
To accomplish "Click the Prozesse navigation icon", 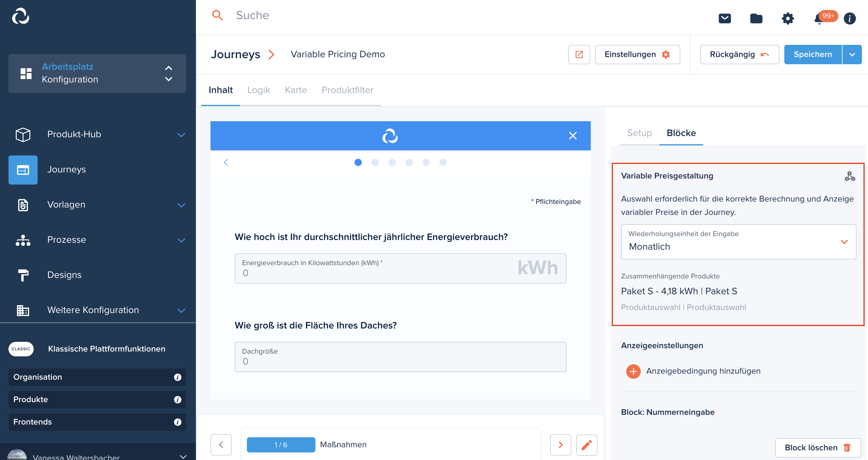I will 24,240.
